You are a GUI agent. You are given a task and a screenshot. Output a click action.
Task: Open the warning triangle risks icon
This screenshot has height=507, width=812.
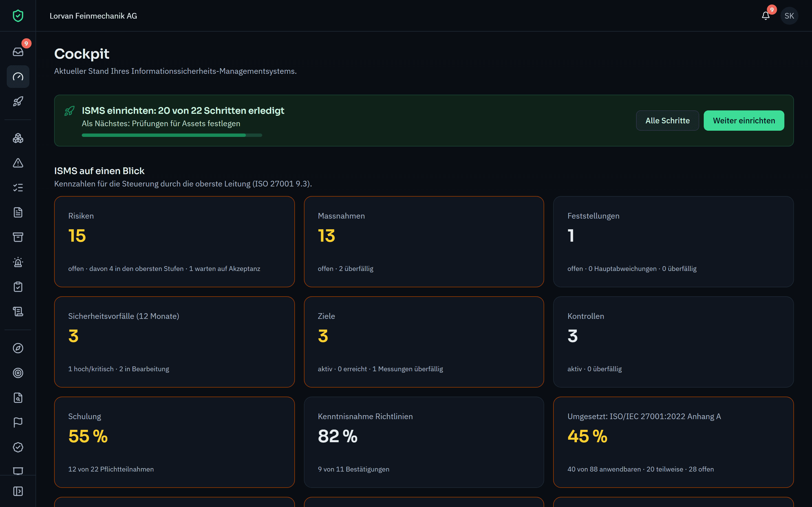18,163
